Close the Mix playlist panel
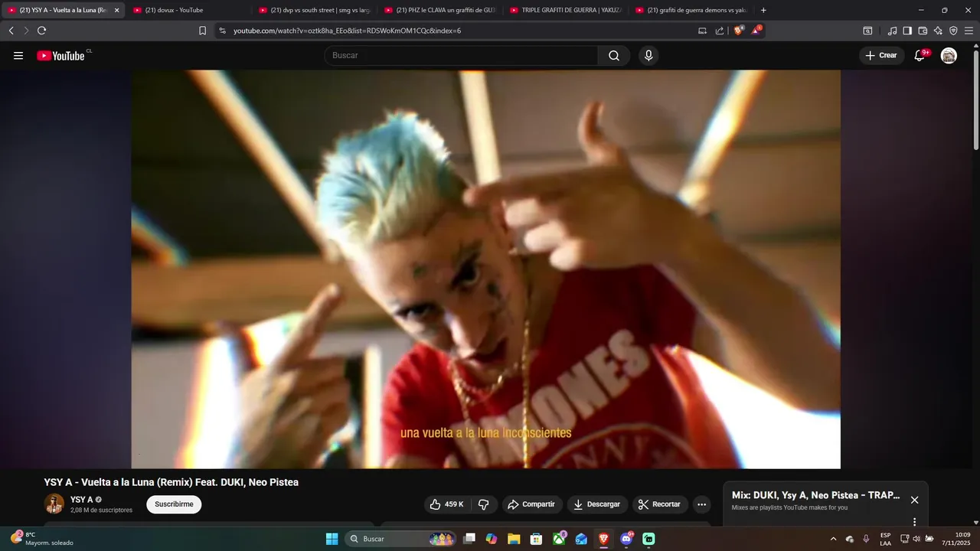The width and height of the screenshot is (980, 551). tap(914, 500)
